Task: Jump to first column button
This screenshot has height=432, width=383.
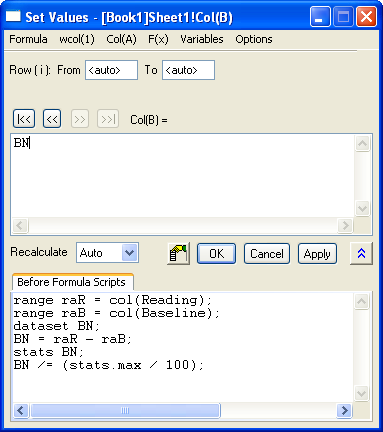Action: pos(24,119)
